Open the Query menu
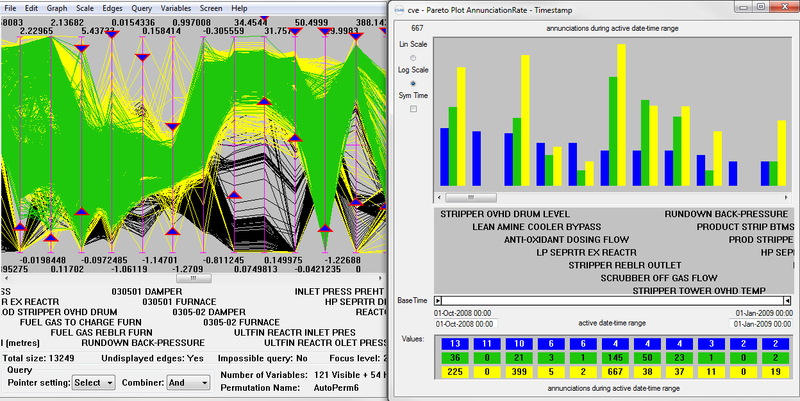Screen dimensions: 800x401 (x=141, y=8)
